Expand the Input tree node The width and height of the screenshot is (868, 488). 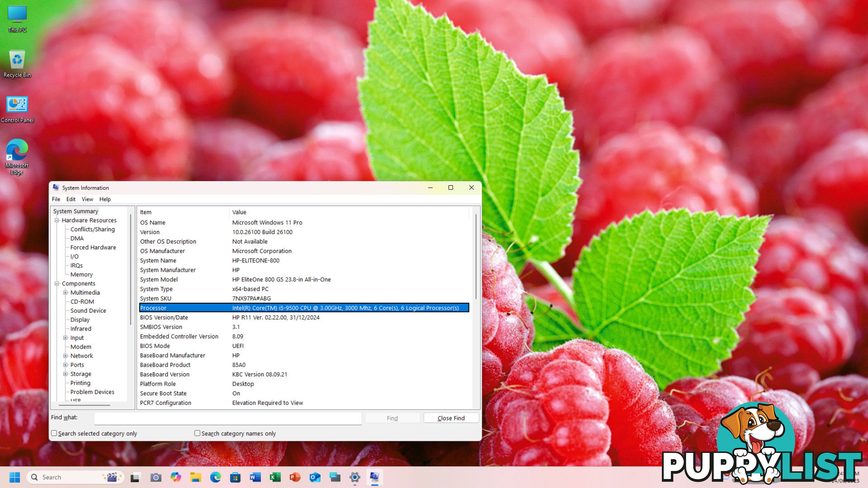coord(66,338)
